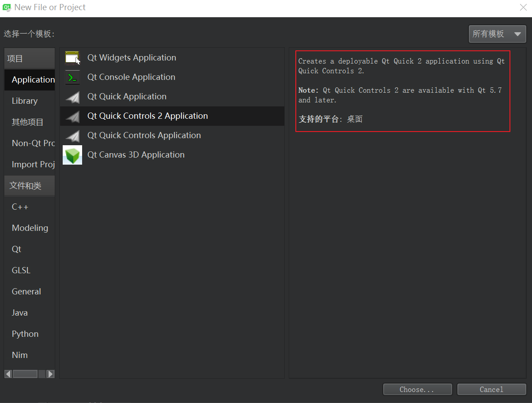
Task: Select the Import Project category
Action: pyautogui.click(x=30, y=165)
